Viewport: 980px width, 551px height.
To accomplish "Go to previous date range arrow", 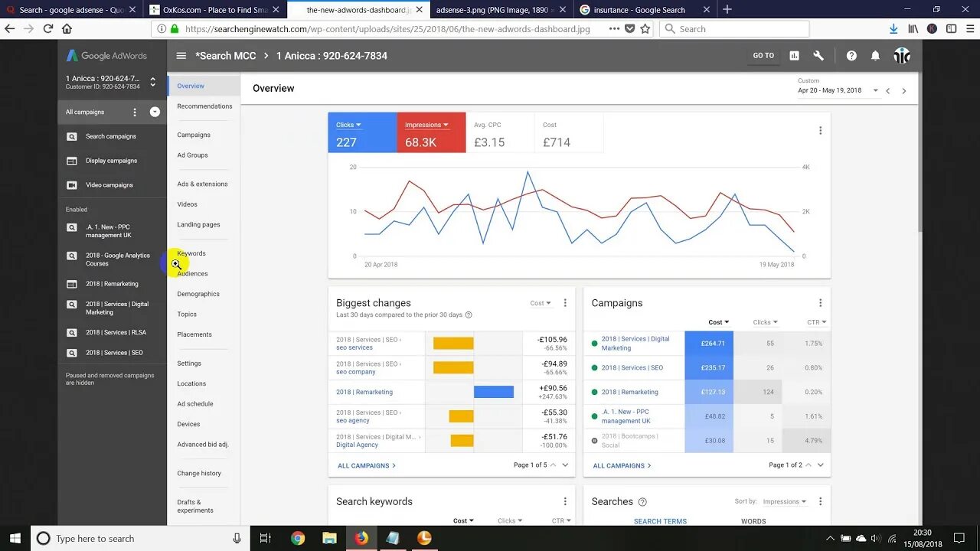I will click(x=888, y=90).
